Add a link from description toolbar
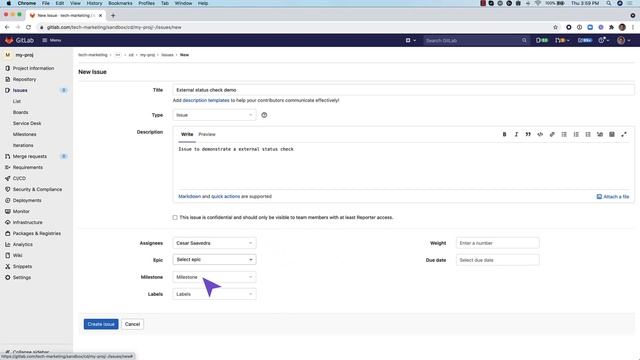 click(552, 134)
